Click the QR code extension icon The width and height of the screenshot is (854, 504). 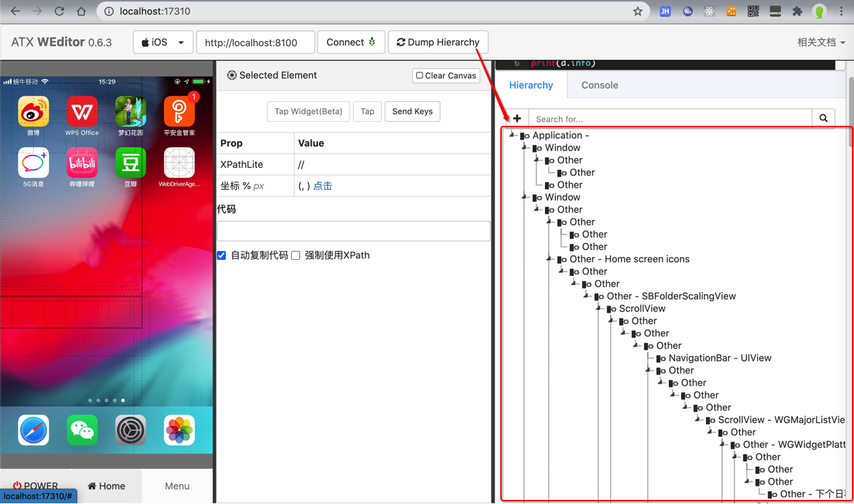(753, 11)
